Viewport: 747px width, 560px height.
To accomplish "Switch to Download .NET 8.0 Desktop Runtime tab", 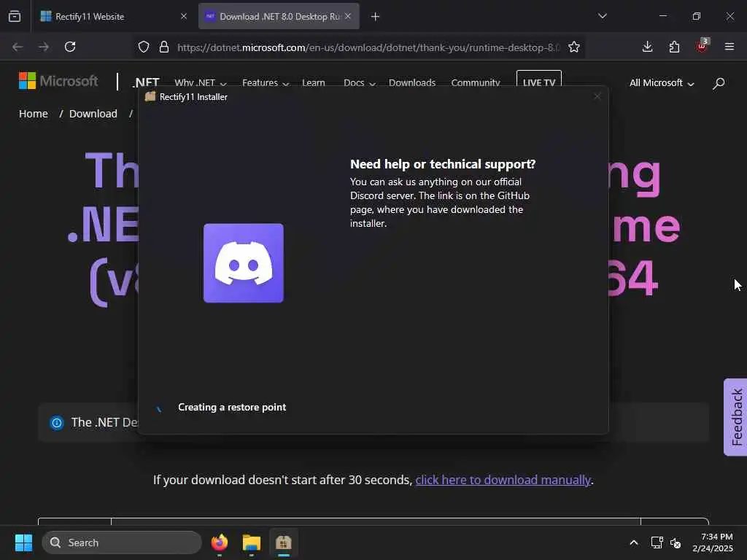I will (279, 16).
